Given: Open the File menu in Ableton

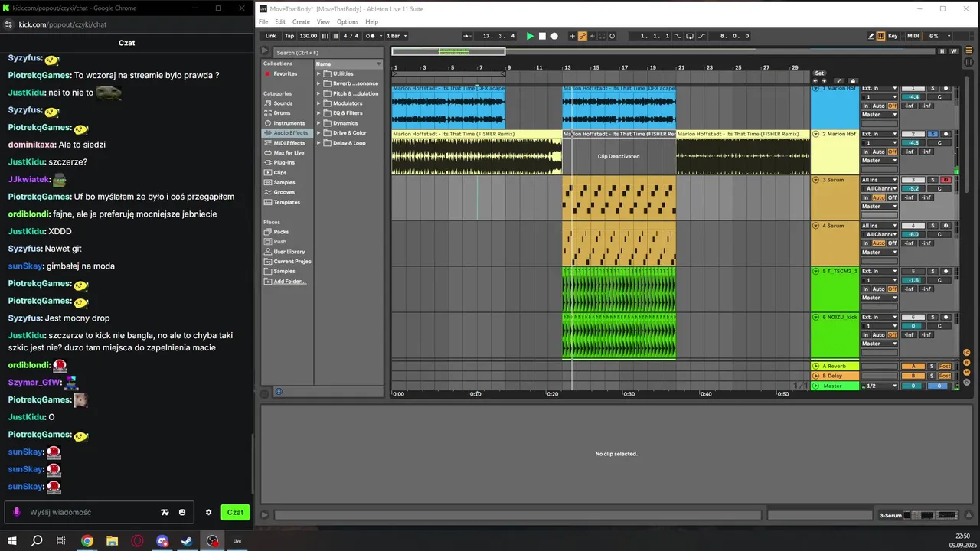Looking at the screenshot, I should [x=263, y=21].
